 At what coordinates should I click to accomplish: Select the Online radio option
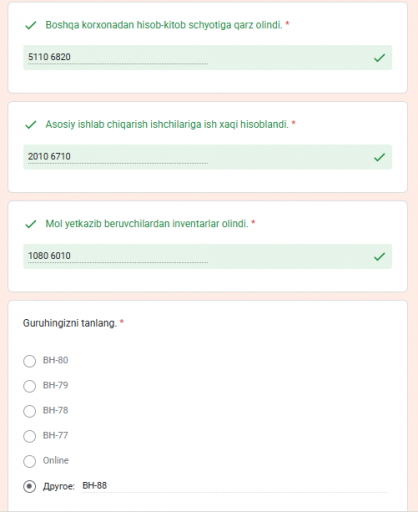tap(29, 461)
